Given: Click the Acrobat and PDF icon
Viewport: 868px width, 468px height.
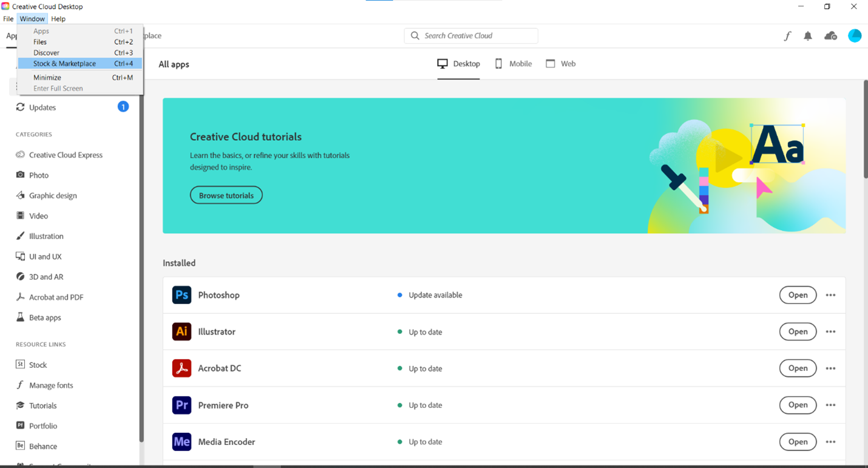Looking at the screenshot, I should click(x=20, y=297).
